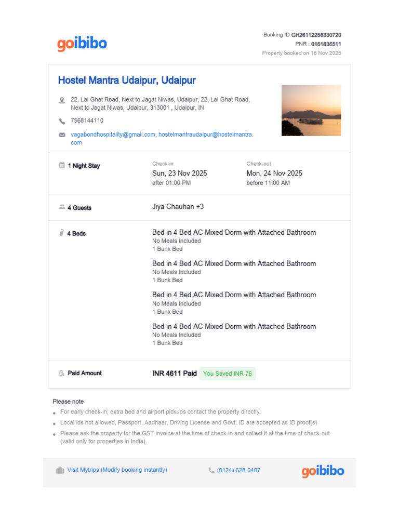The image size is (399, 532).
Task: Click the 4 Beds label
Action: [x=76, y=233]
